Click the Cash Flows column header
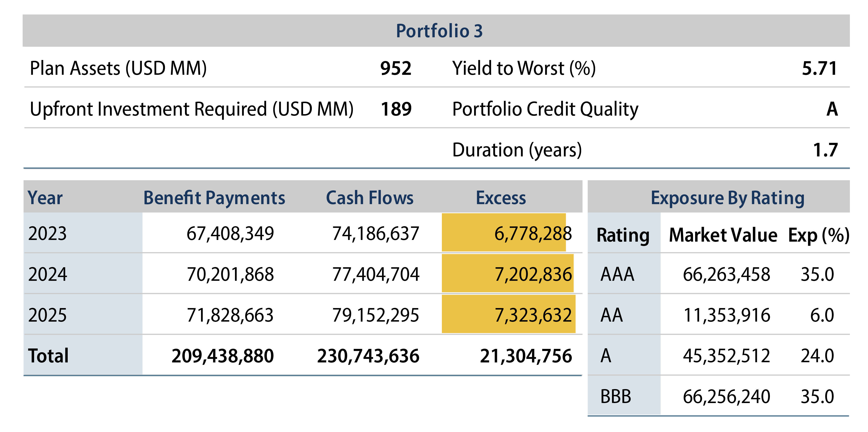This screenshot has width=868, height=432. coord(370,198)
